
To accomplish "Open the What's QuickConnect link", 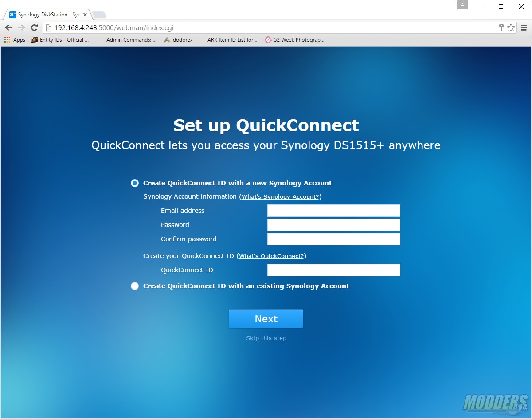I will pos(272,256).
